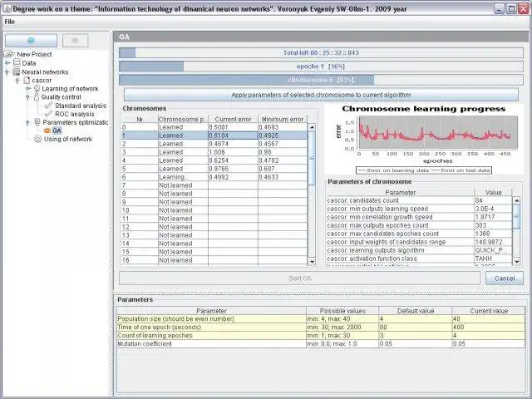The image size is (532, 399).
Task: Maximize the application window
Action: coord(511,9)
